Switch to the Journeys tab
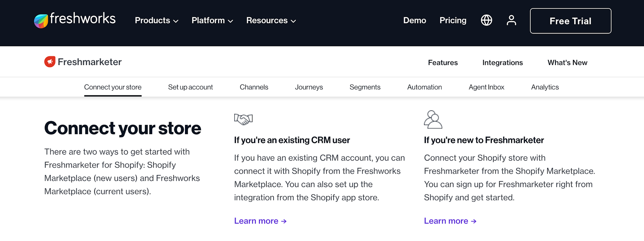This screenshot has width=644, height=241. point(309,87)
